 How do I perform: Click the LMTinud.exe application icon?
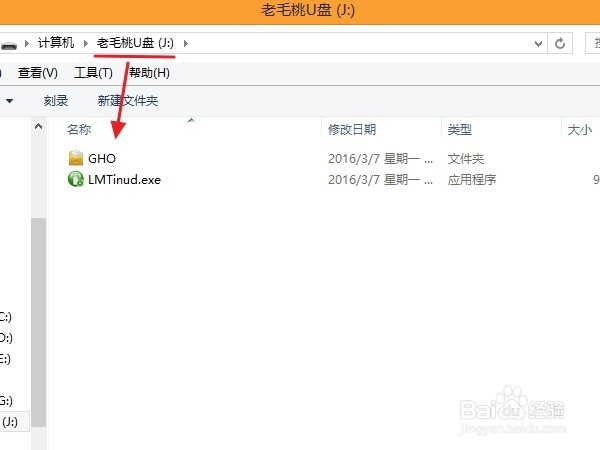76,179
